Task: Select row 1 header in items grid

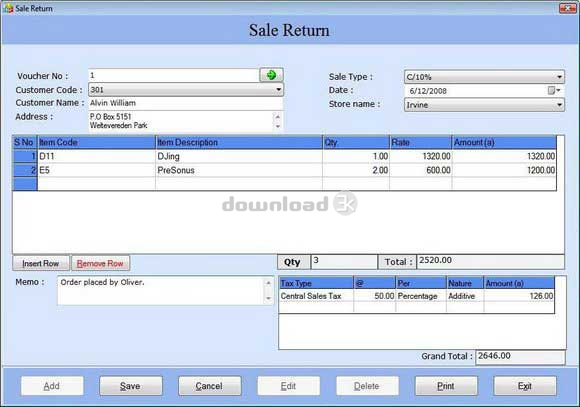Action: pos(25,156)
